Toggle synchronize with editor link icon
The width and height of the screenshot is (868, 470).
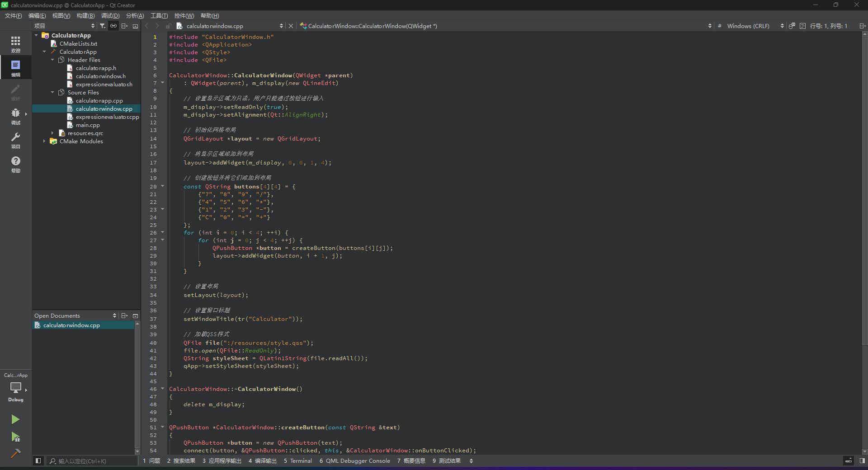(113, 26)
